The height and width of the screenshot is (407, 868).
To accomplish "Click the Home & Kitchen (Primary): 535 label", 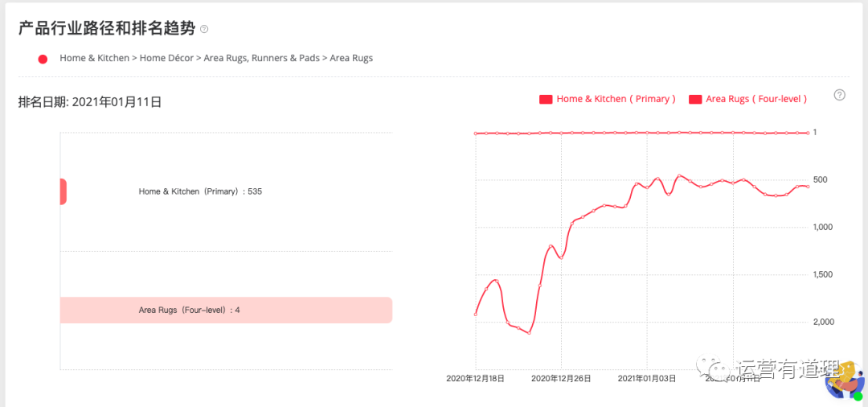I will [200, 191].
